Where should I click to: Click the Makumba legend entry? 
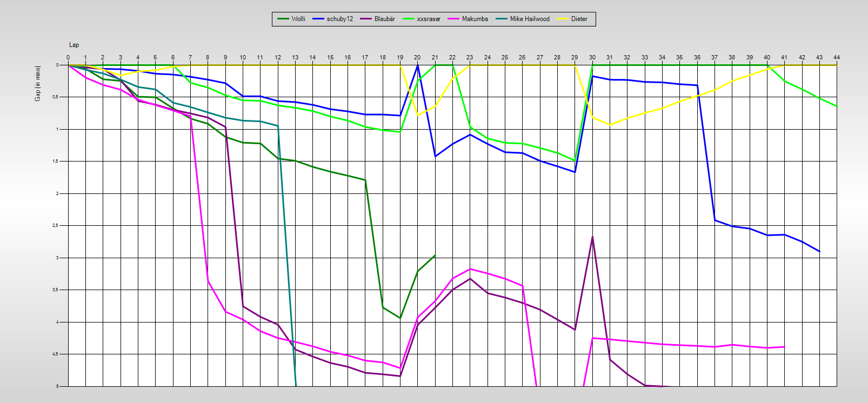[468, 19]
